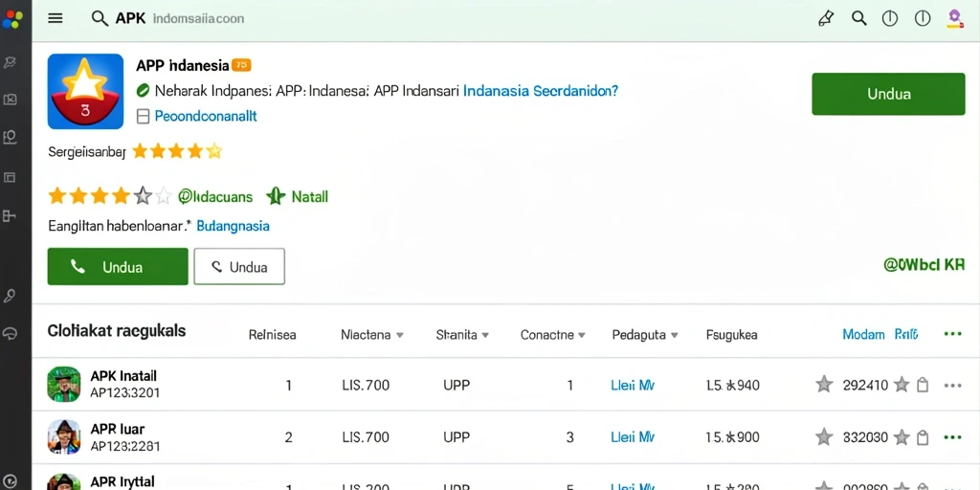
Task: Open the Bulangnasia link
Action: [x=234, y=226]
